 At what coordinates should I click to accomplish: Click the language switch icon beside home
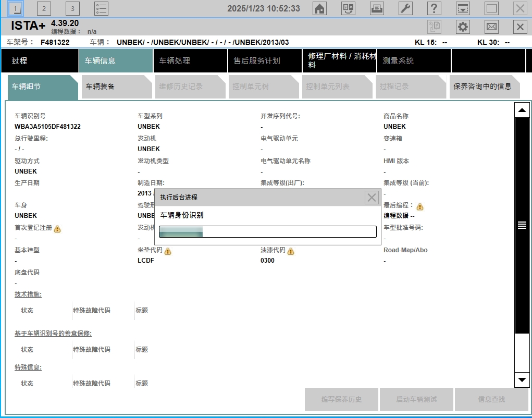click(348, 8)
